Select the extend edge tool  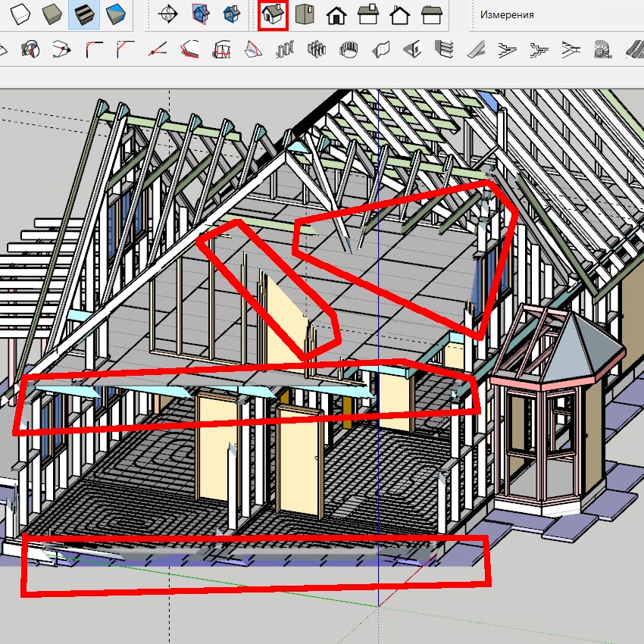click(x=158, y=50)
